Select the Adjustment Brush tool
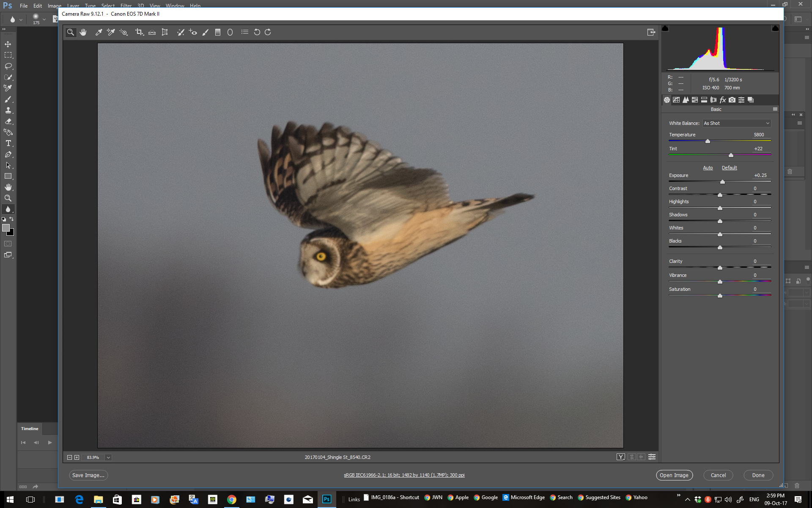Viewport: 812px width, 508px height. [x=206, y=32]
